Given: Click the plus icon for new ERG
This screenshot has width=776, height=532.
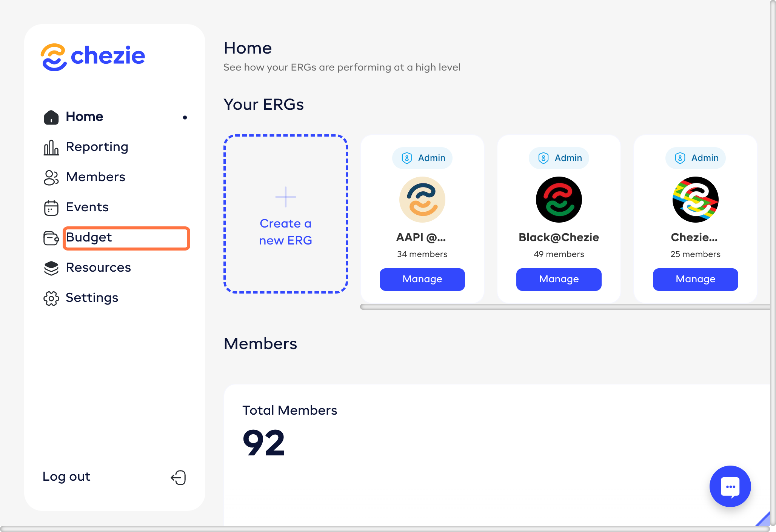Looking at the screenshot, I should click(x=286, y=197).
